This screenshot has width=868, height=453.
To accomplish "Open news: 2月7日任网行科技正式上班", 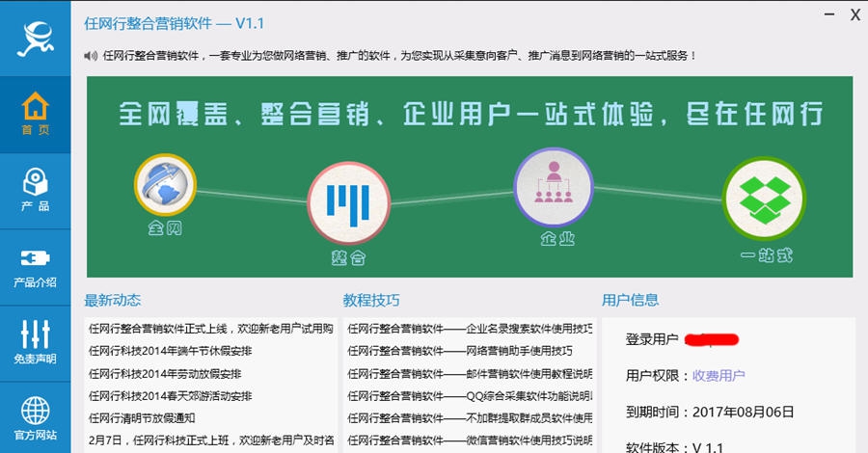I will coord(211,440).
